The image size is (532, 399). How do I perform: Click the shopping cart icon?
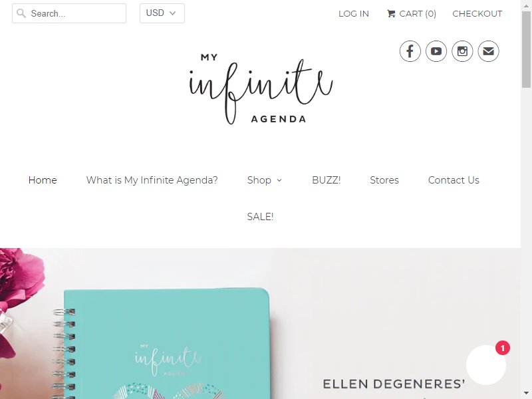391,13
